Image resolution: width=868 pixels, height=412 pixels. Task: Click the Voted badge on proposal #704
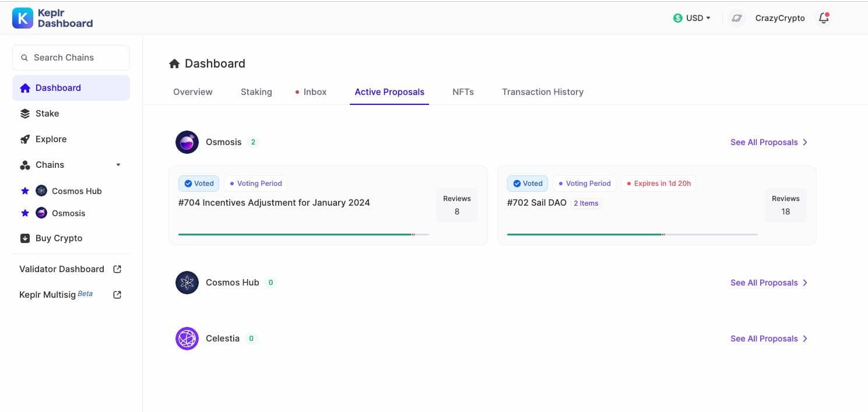[199, 184]
